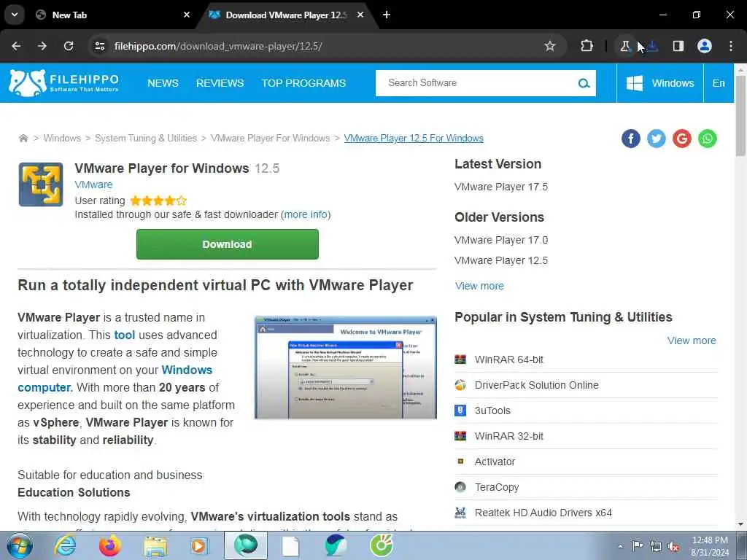Click the home breadcrumb icon

click(23, 138)
